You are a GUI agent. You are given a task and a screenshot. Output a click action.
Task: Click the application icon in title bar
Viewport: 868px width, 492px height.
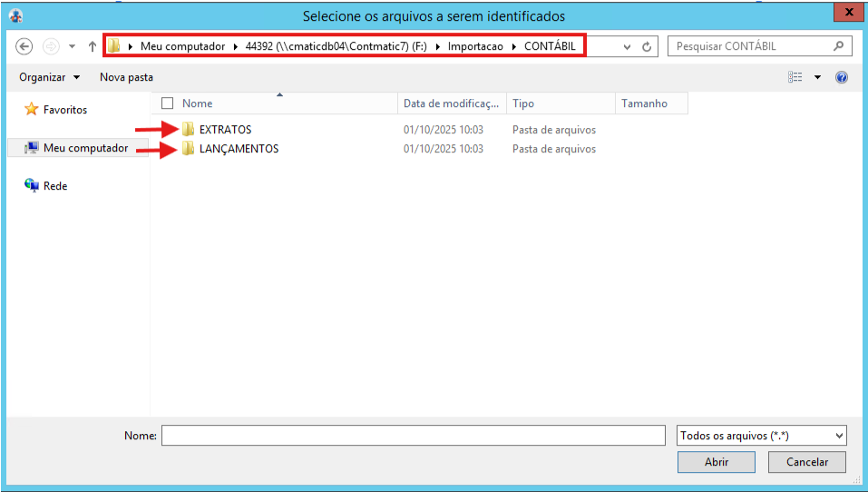(15, 16)
